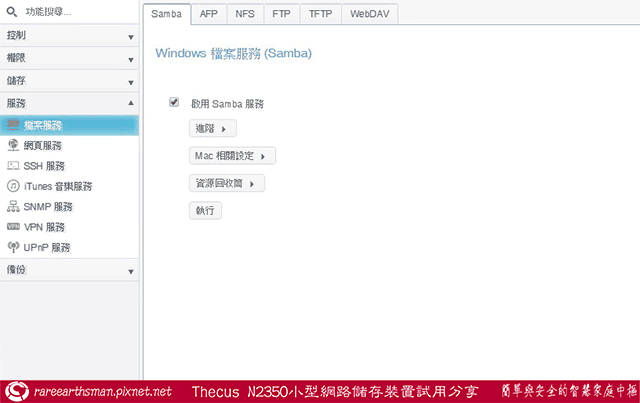Viewport: 640px width, 403px height.
Task: Switch to the Samba tab
Action: (167, 14)
